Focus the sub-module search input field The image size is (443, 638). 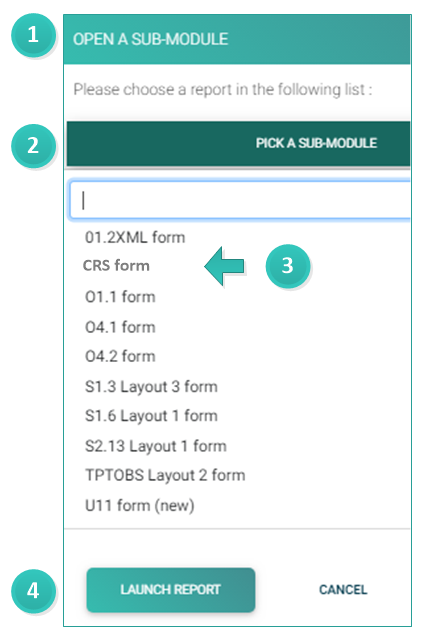(x=240, y=200)
